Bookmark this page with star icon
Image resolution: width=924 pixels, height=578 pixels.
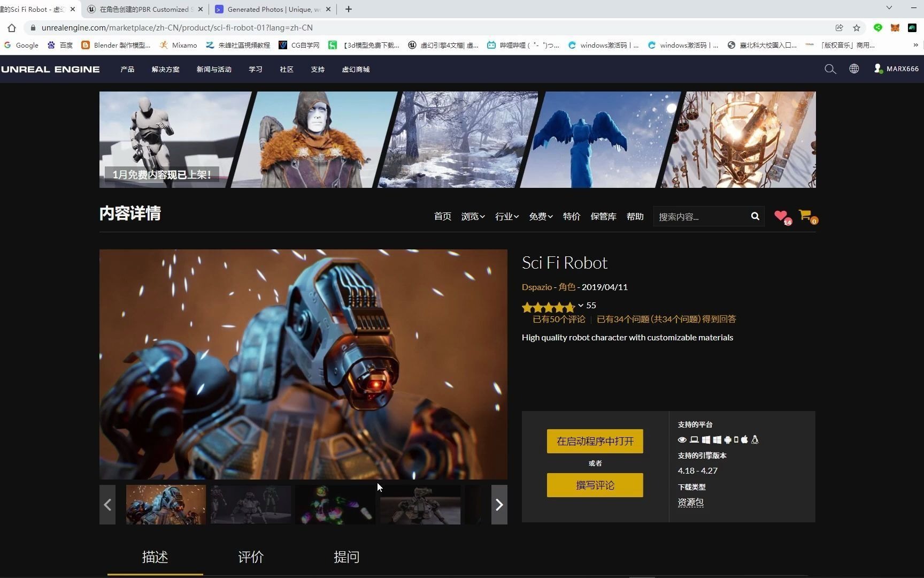857,28
